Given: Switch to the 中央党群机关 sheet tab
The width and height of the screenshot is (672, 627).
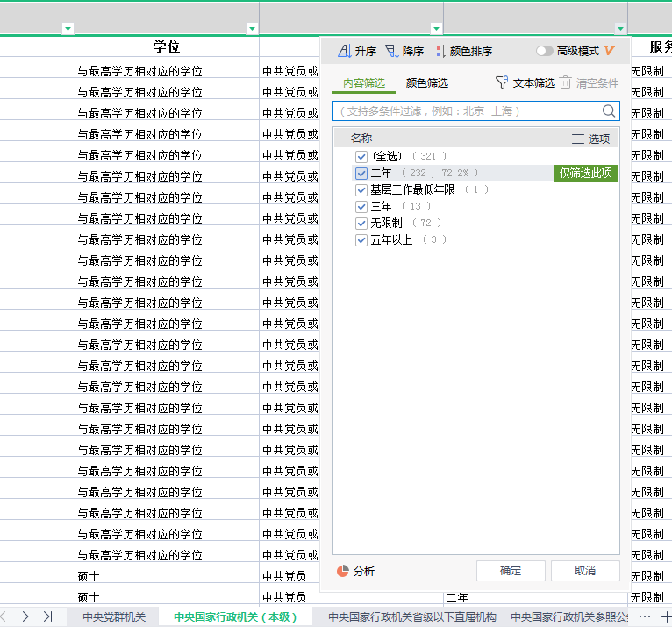Looking at the screenshot, I should [114, 616].
